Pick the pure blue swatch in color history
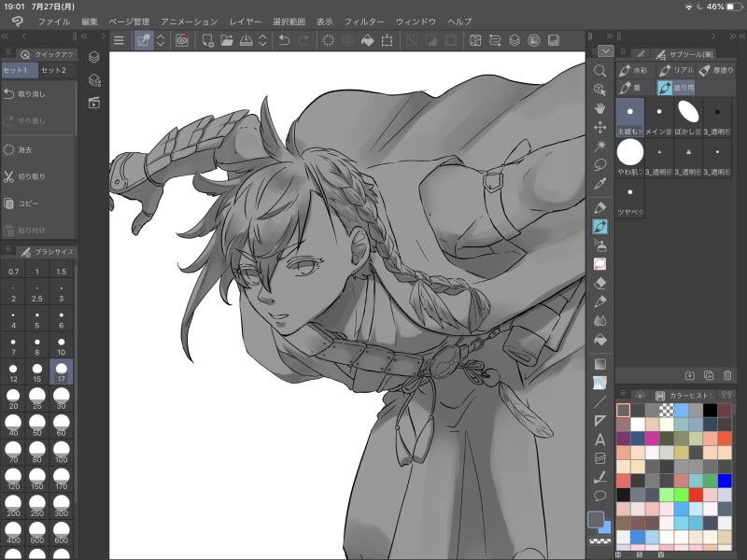 point(725,481)
